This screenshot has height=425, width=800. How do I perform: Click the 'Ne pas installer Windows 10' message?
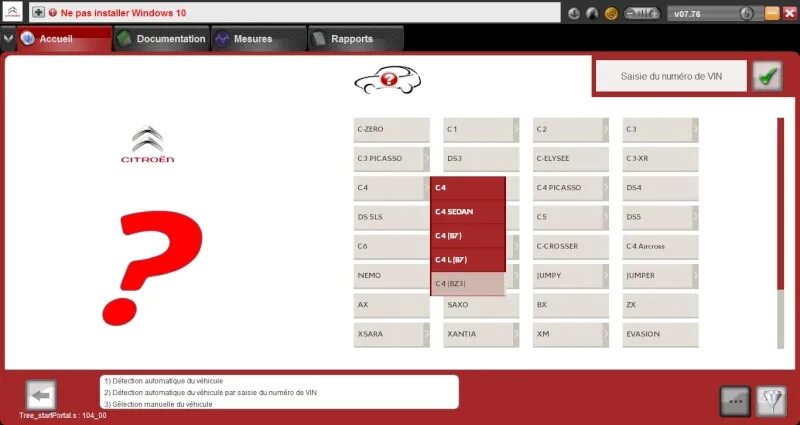(x=123, y=13)
